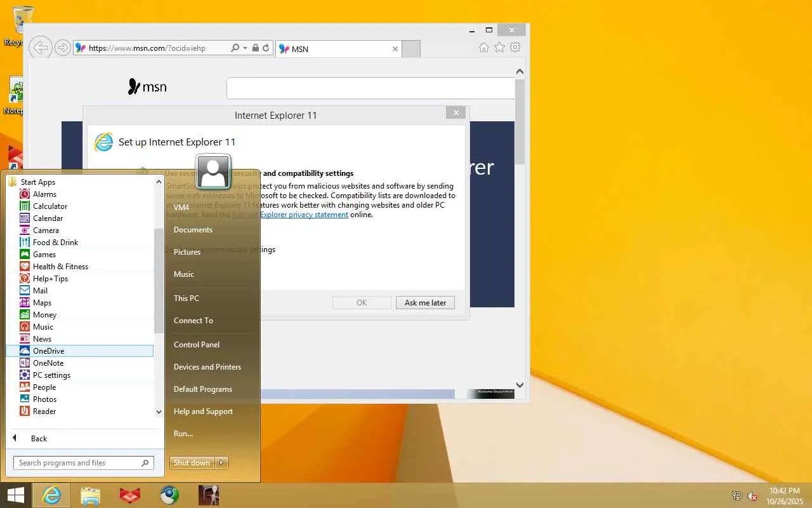Click the Shut down button

192,463
